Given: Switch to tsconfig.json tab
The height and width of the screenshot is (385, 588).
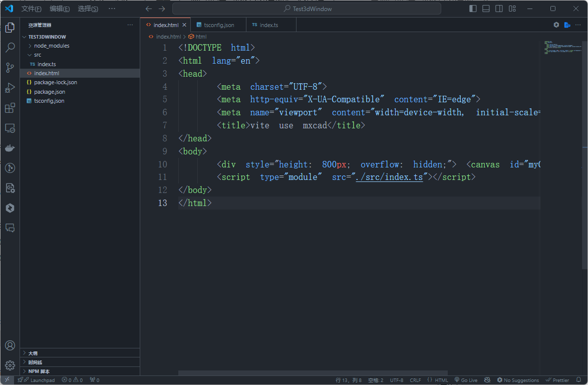Looking at the screenshot, I should tap(218, 25).
